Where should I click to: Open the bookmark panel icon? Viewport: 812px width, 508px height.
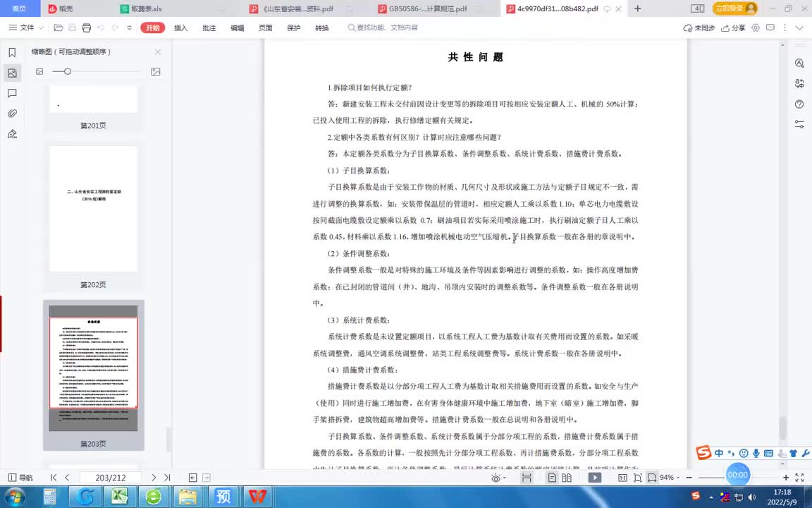(13, 52)
